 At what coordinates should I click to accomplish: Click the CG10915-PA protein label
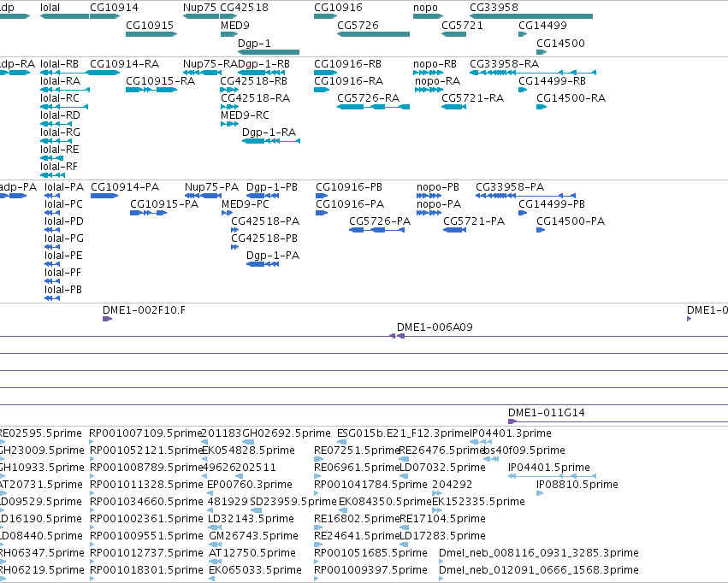pos(164,204)
